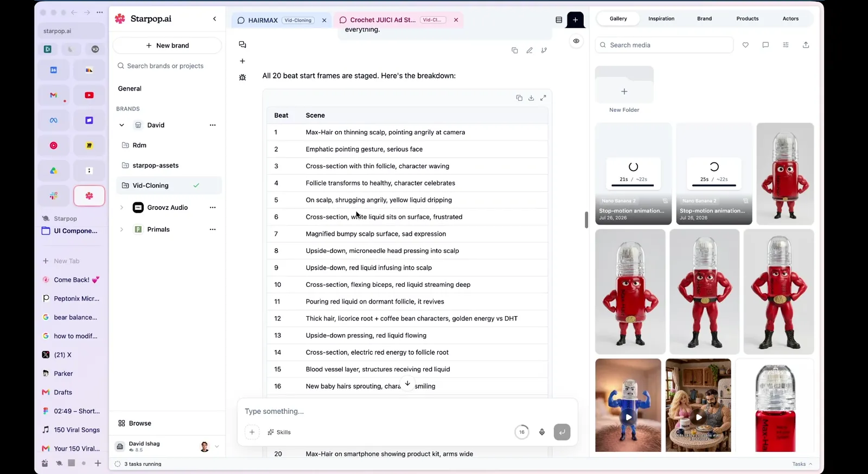This screenshot has height=474, width=868.
Task: Click the vertical chat scrollbar handle
Action: click(x=586, y=220)
